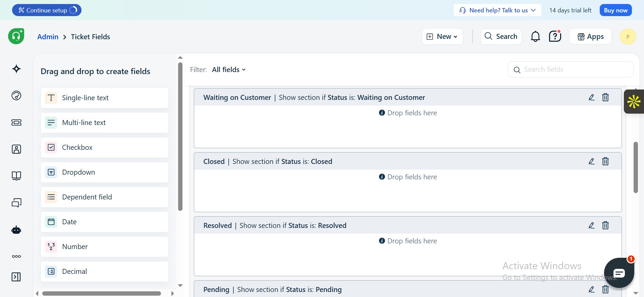Image resolution: width=644 pixels, height=297 pixels.
Task: Delete the Closed section
Action: point(605,162)
